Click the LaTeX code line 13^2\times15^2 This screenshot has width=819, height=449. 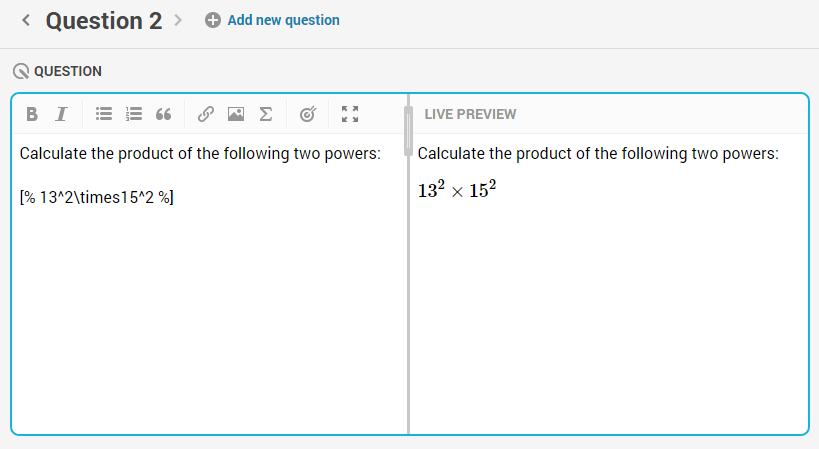97,197
